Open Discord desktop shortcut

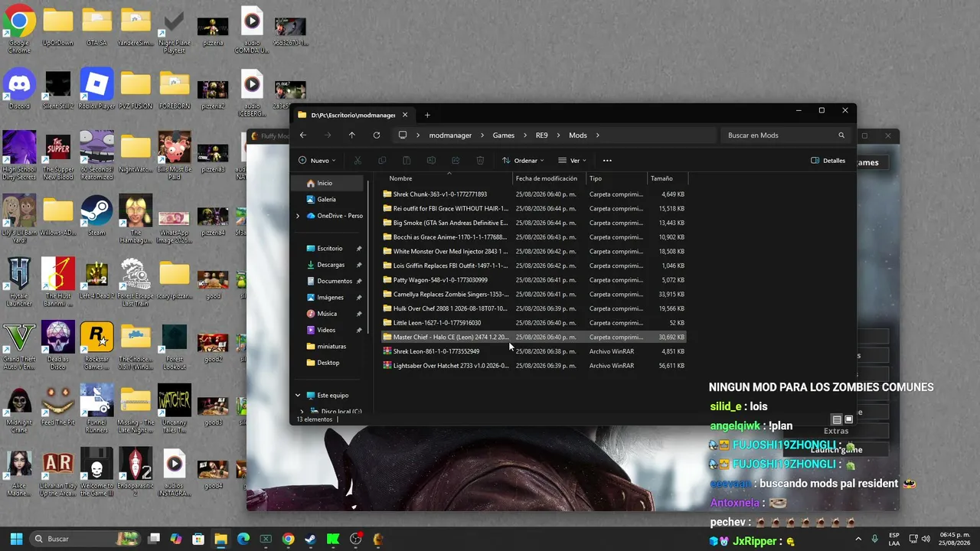click(19, 89)
